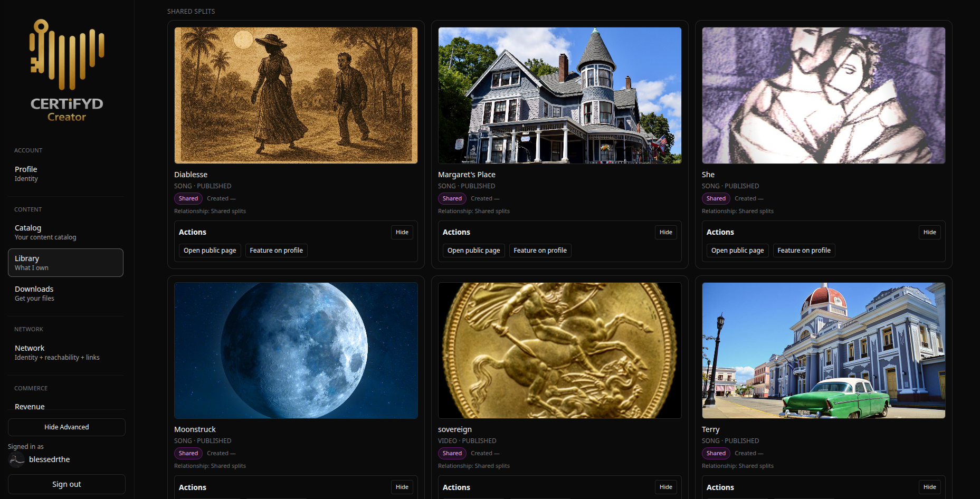Click the CERTiFYD Creator logo
The height and width of the screenshot is (499, 980).
pyautogui.click(x=66, y=70)
